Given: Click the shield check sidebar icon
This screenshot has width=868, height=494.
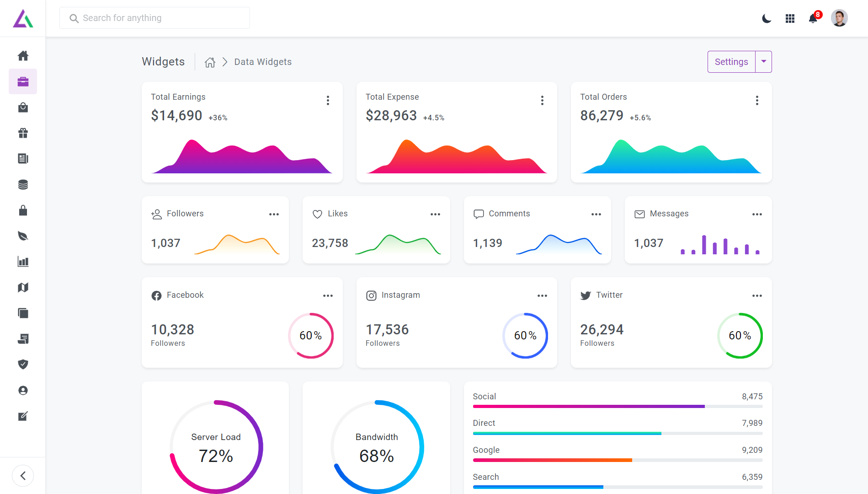Looking at the screenshot, I should tap(23, 364).
